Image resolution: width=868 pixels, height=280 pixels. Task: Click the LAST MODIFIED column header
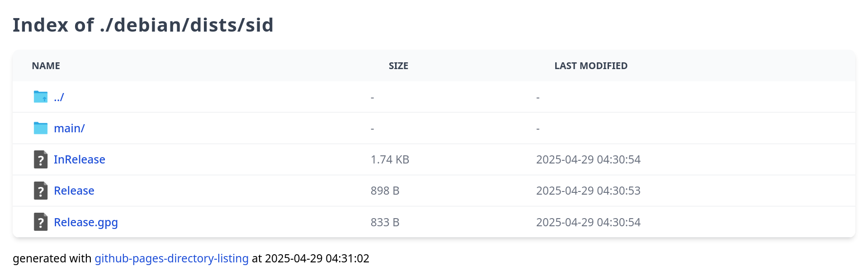[591, 66]
